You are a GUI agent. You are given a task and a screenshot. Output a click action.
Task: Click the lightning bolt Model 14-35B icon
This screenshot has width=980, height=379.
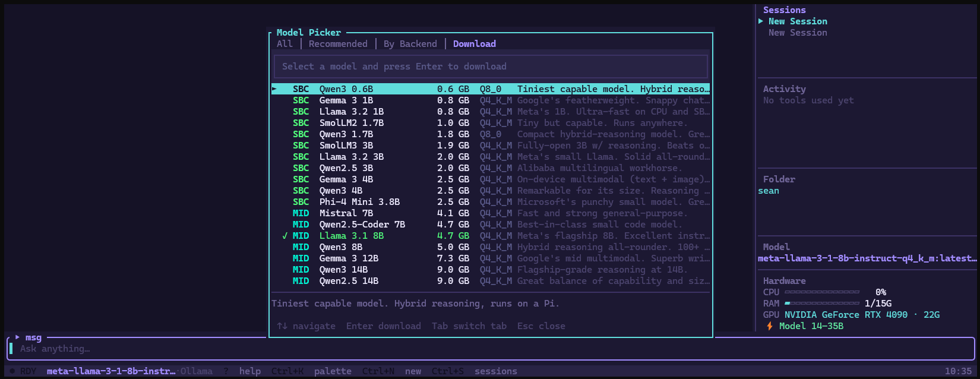pos(770,326)
